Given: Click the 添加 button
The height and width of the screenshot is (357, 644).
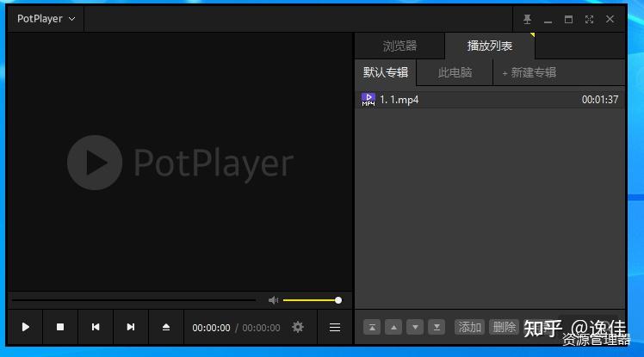Looking at the screenshot, I should (469, 328).
